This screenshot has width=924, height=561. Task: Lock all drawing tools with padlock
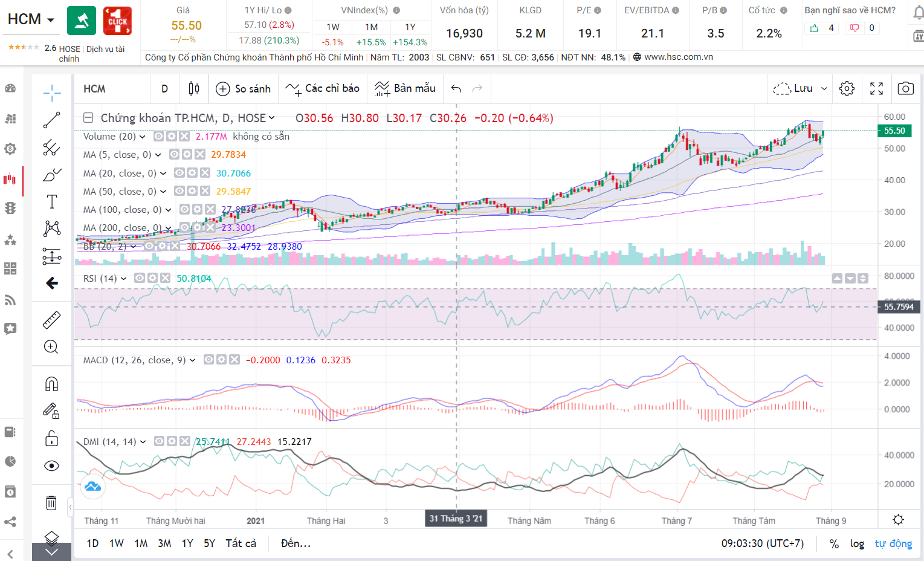(x=51, y=438)
